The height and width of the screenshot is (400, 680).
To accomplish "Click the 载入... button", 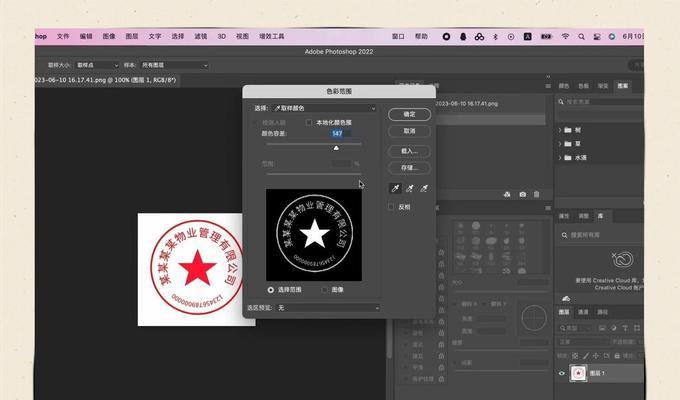I will (x=409, y=151).
